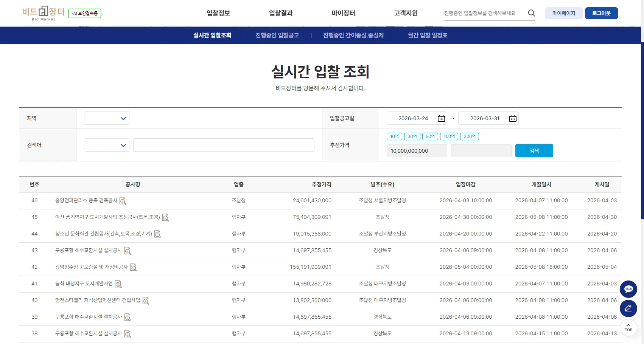Open detail icon for 청소년 문화회관 건립공사
This screenshot has width=644, height=344.
[158, 234]
